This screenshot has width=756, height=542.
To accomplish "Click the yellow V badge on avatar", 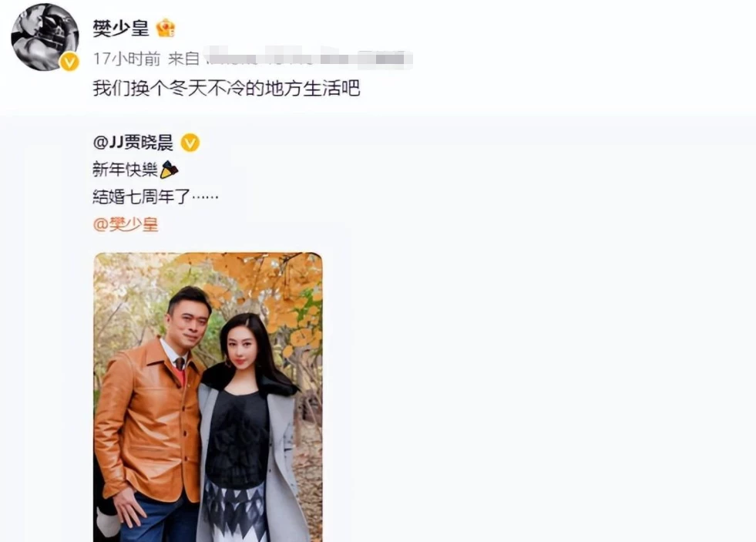I will 69,62.
